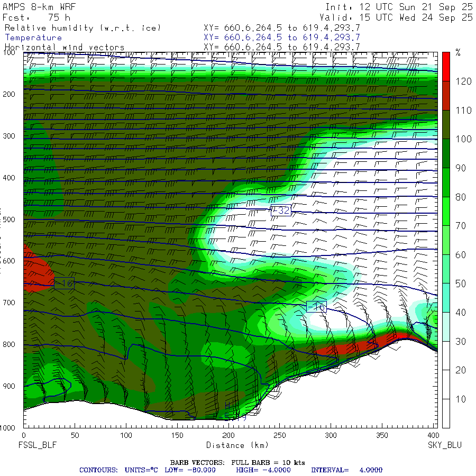The image size is (476, 476).
Task: Click the "700" pressure axis label
Action: (9, 303)
